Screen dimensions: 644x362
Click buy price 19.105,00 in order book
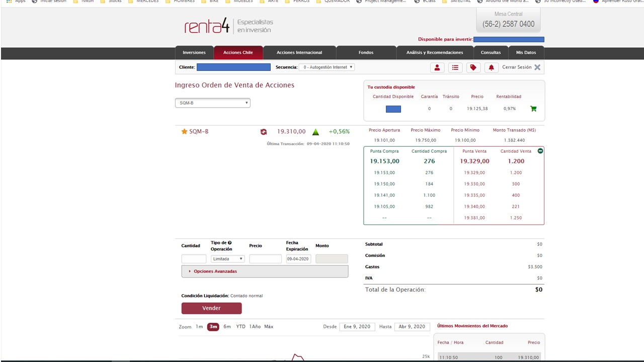point(384,207)
